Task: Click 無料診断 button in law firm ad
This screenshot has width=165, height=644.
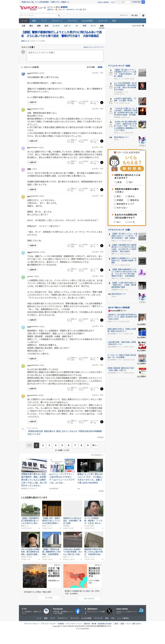Action: (132, 168)
